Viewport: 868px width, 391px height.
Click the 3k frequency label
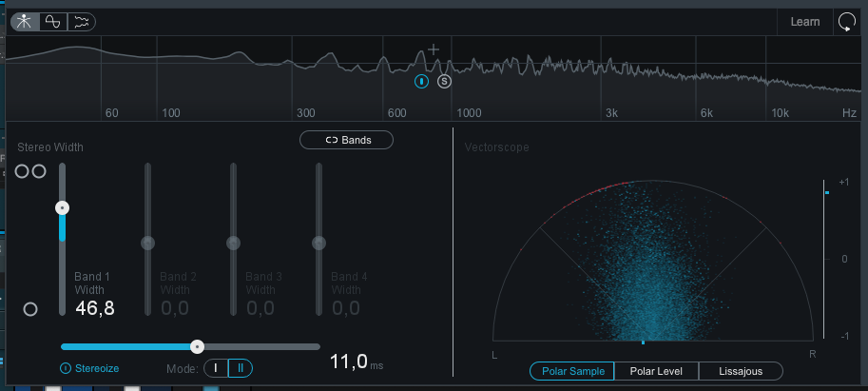tap(611, 113)
